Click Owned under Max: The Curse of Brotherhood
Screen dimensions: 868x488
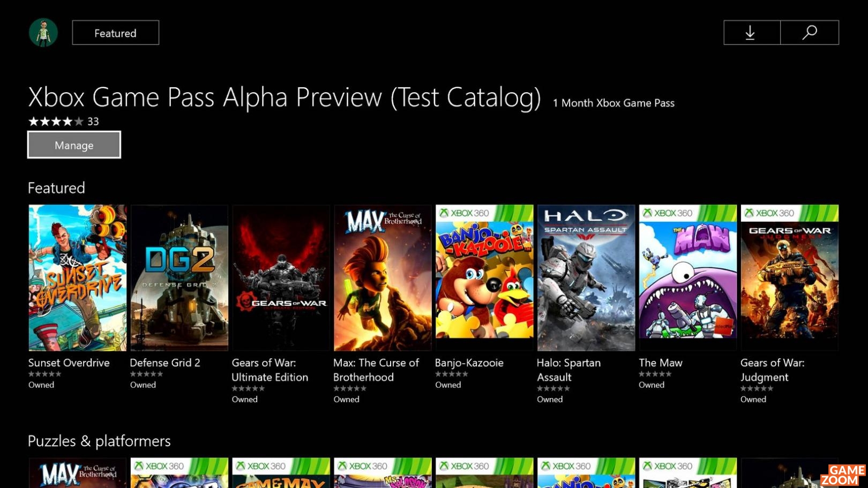coord(347,399)
